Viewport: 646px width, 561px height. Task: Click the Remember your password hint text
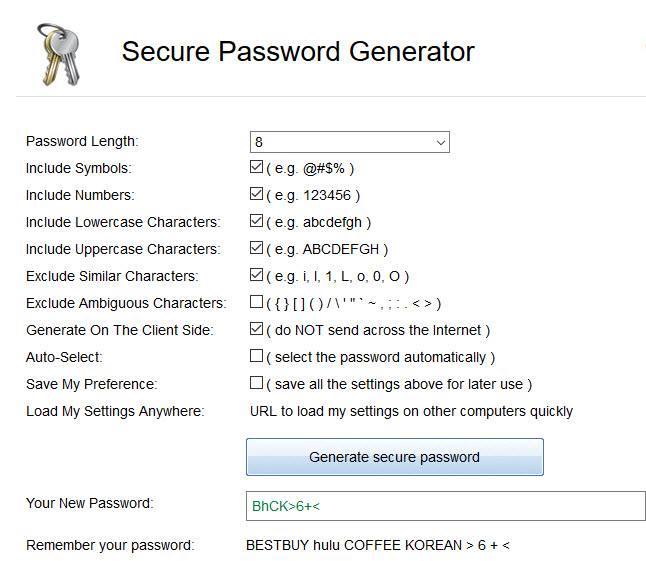[377, 545]
